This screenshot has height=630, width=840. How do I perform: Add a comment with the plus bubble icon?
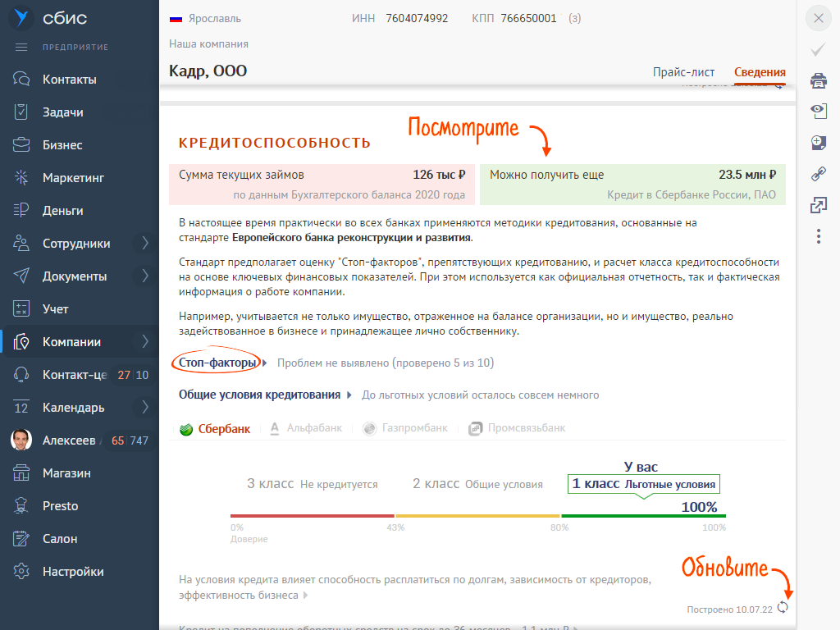pyautogui.click(x=819, y=143)
